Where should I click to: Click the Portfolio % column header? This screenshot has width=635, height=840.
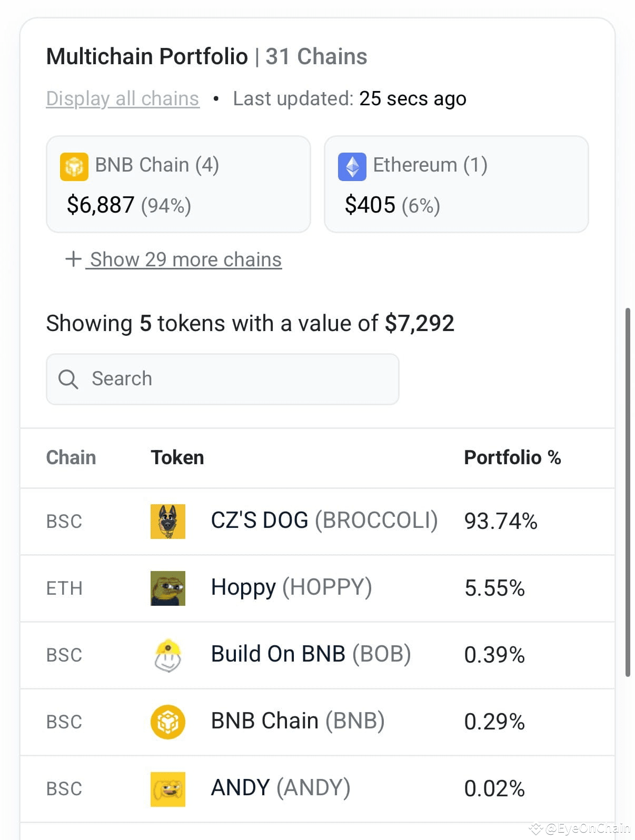coord(512,457)
